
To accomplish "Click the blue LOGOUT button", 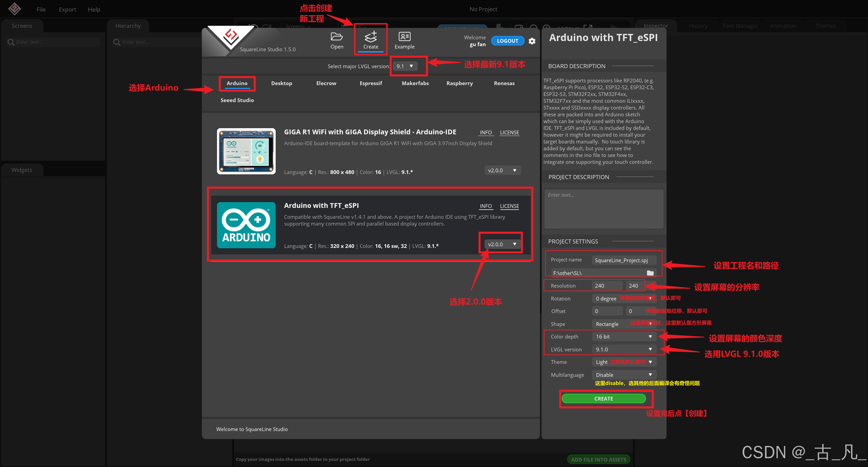I will point(507,41).
